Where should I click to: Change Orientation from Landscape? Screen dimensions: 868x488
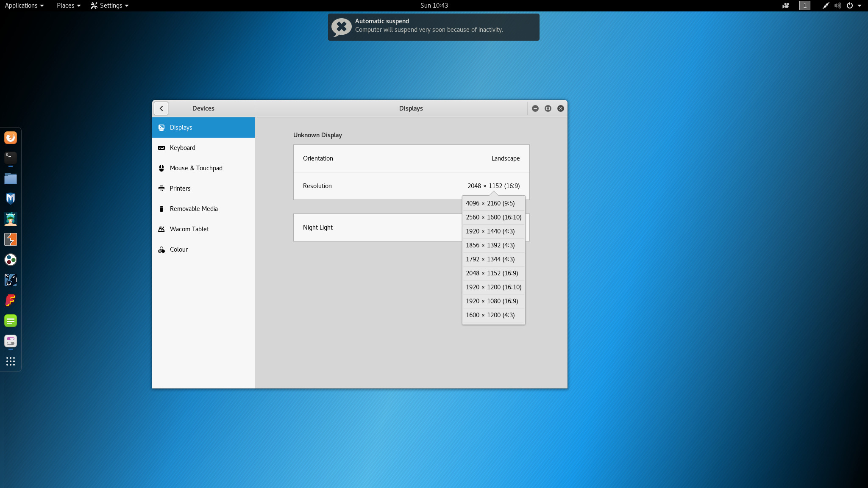click(x=505, y=158)
